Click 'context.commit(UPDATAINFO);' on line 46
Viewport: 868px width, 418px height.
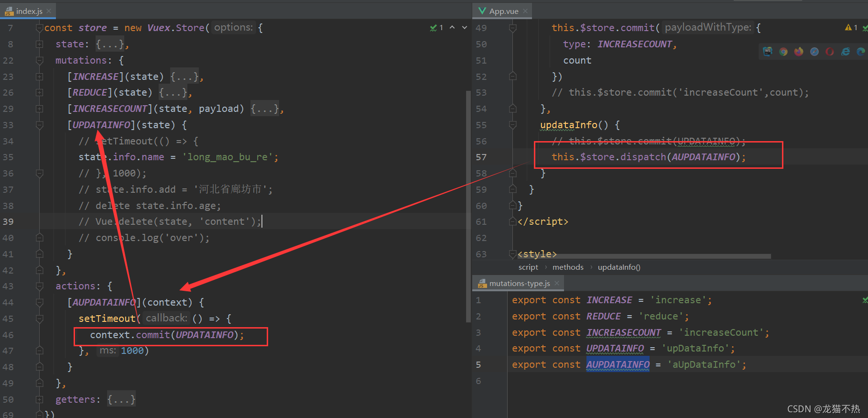pyautogui.click(x=167, y=335)
